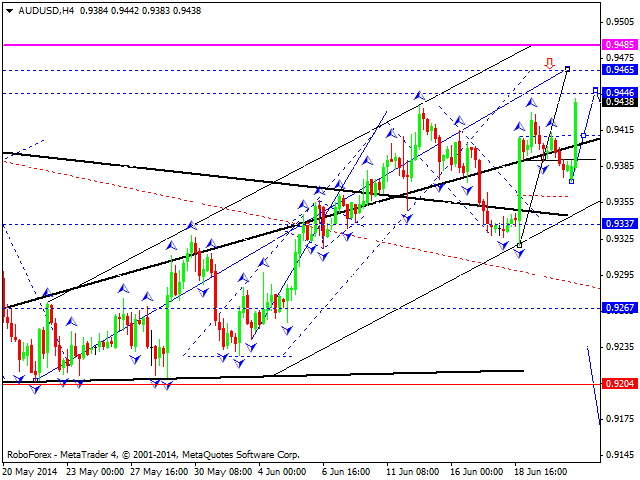Select the small square at trendline start bottom left
Image resolution: width=640 pixels, height=480 pixels.
click(36, 380)
